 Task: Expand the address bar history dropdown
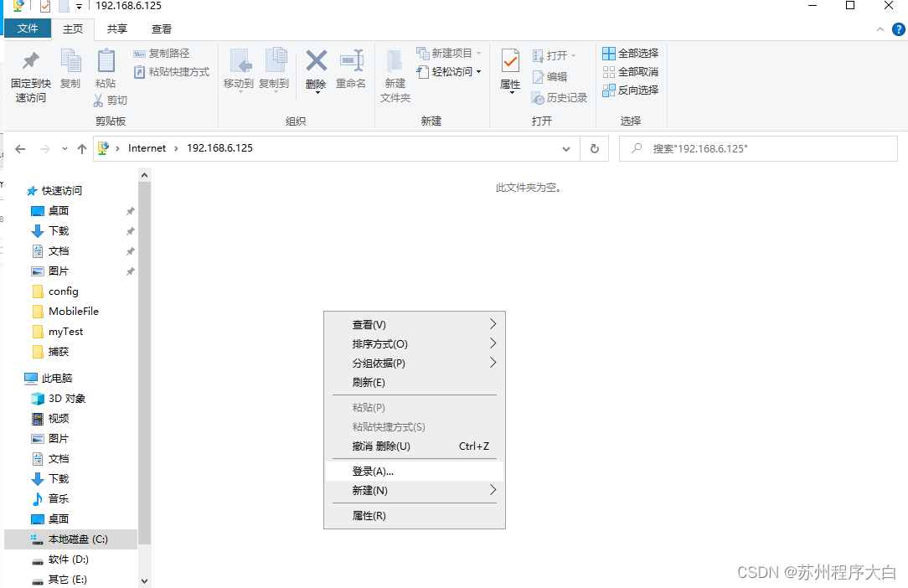point(565,149)
